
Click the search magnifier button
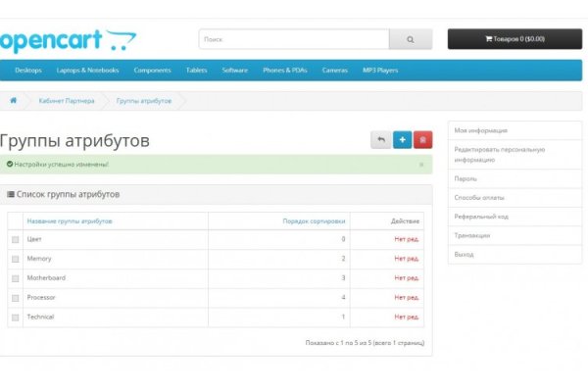pyautogui.click(x=410, y=39)
